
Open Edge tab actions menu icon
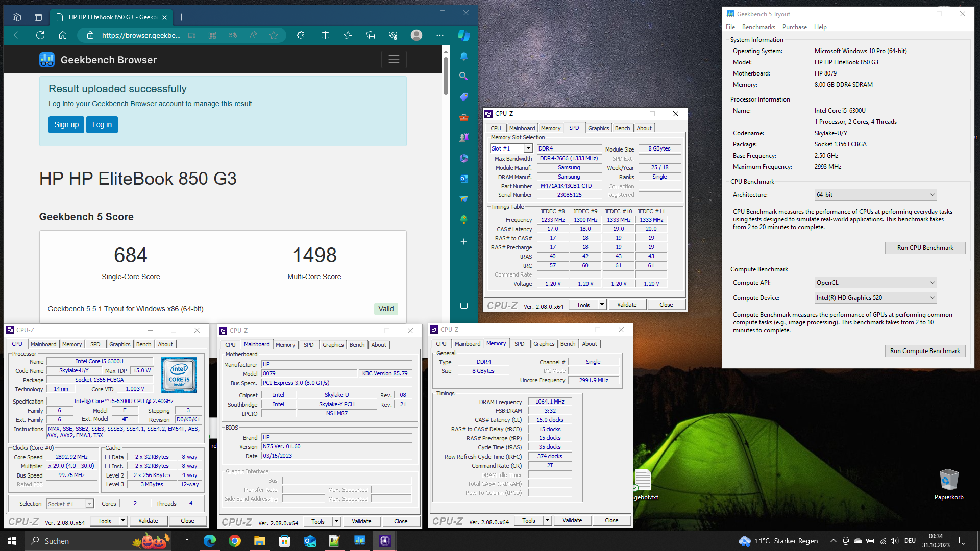(38, 17)
